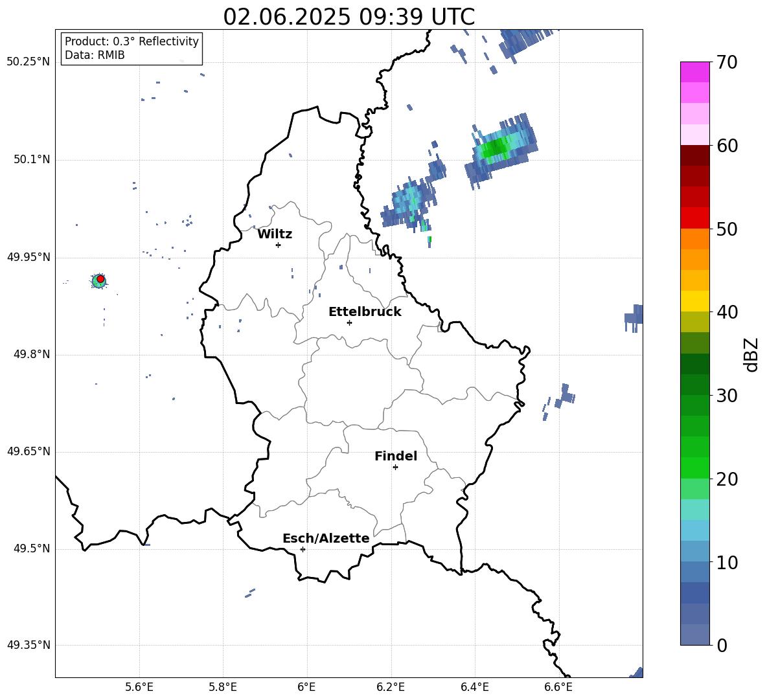Screen dimensions: 767x700
Task: Click the 'Data: RMIB' text
Action: (x=95, y=55)
